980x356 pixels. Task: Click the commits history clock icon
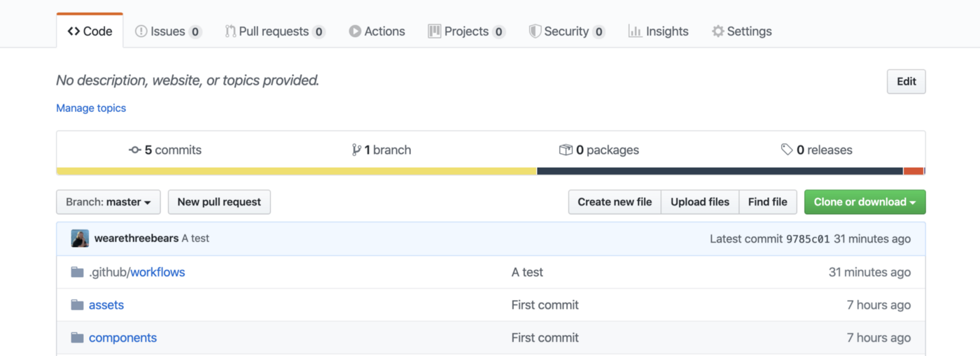pyautogui.click(x=135, y=150)
